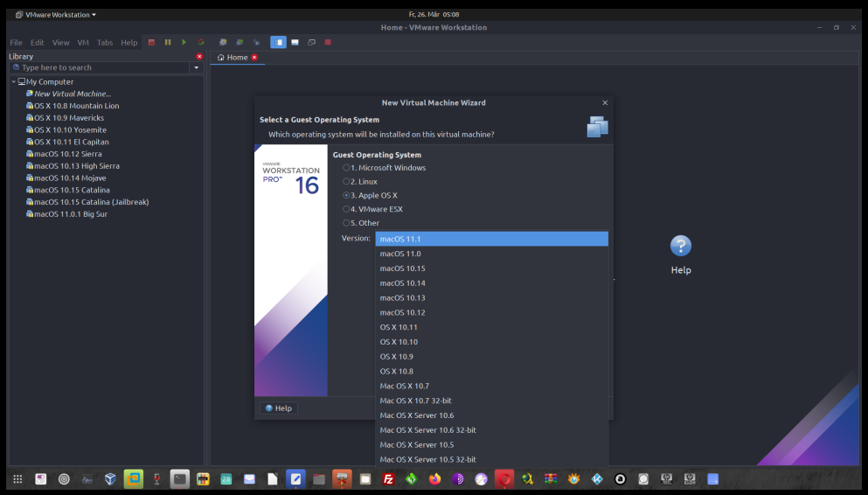Click the wizard Help button

coord(279,408)
